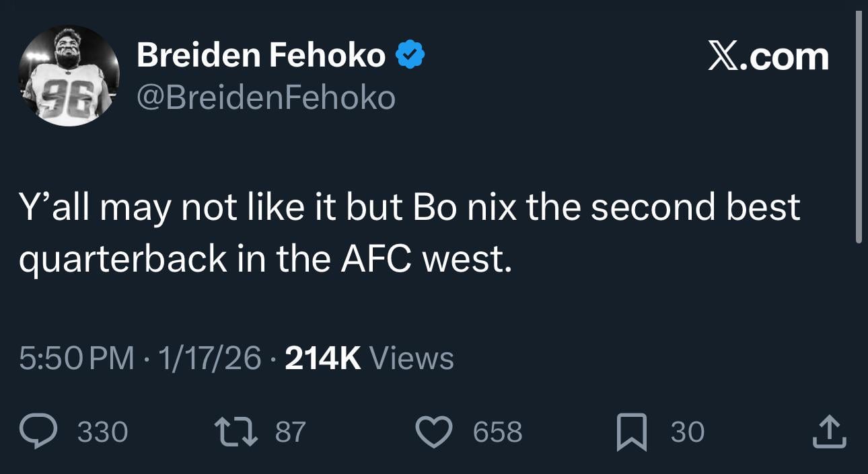
Task: Click the blue verified checkmark badge
Action: pyautogui.click(x=411, y=53)
